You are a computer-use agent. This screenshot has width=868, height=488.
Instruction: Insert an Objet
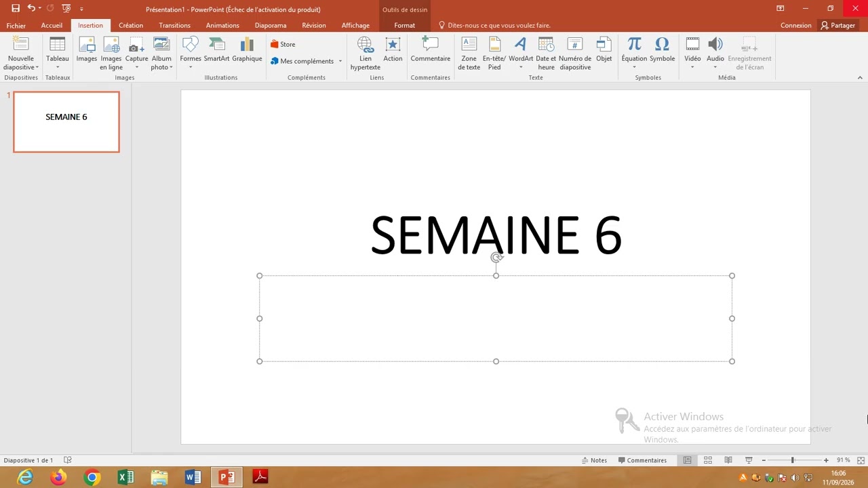click(x=604, y=49)
